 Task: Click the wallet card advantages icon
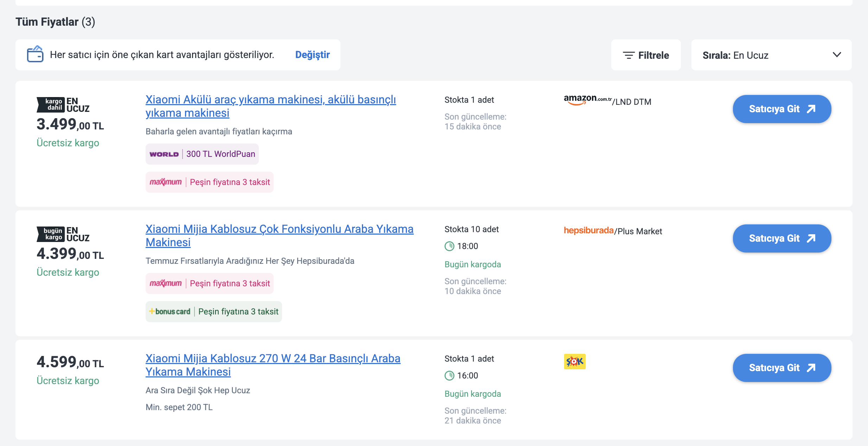tap(35, 54)
